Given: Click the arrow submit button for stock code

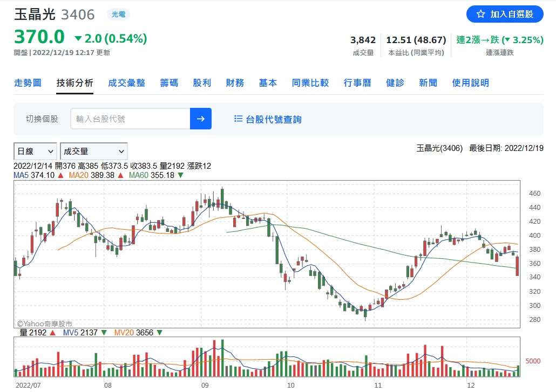Looking at the screenshot, I should click(x=201, y=119).
